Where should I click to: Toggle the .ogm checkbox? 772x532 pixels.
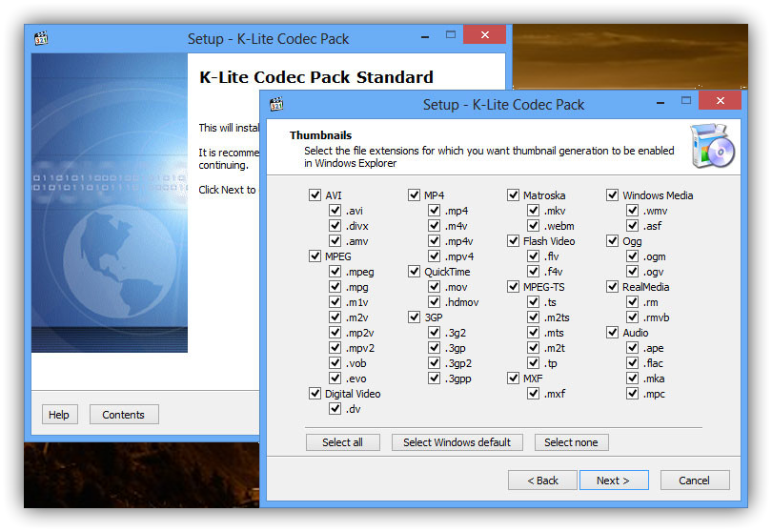[x=633, y=256]
